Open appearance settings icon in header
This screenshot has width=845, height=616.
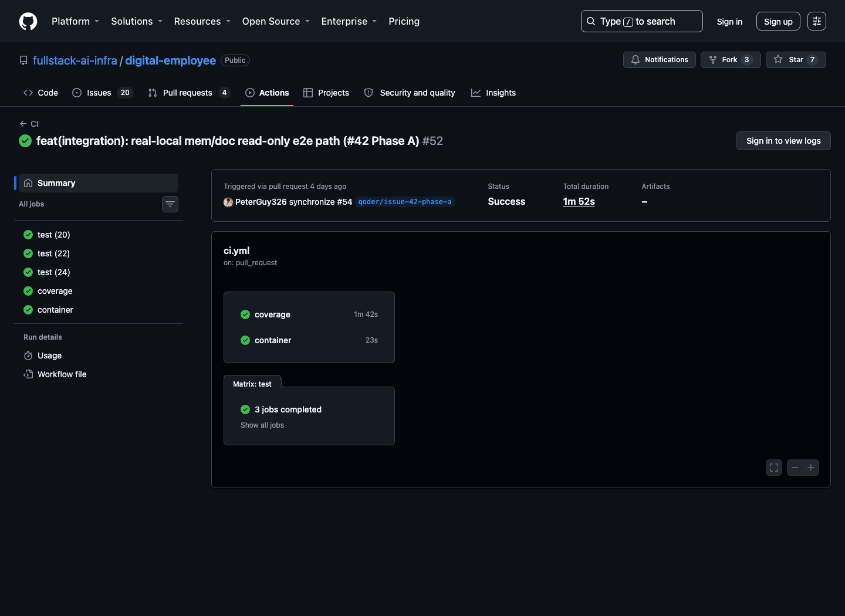[x=817, y=21]
